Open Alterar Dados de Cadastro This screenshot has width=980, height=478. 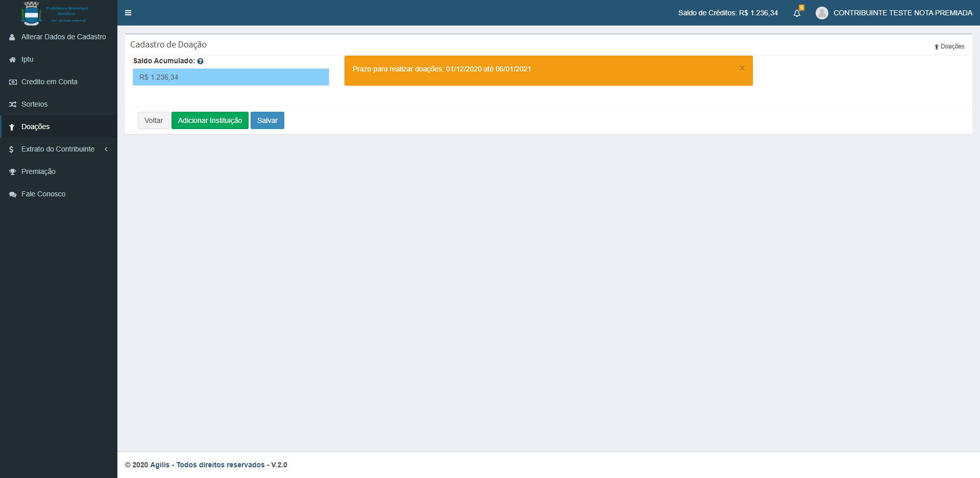coord(63,37)
